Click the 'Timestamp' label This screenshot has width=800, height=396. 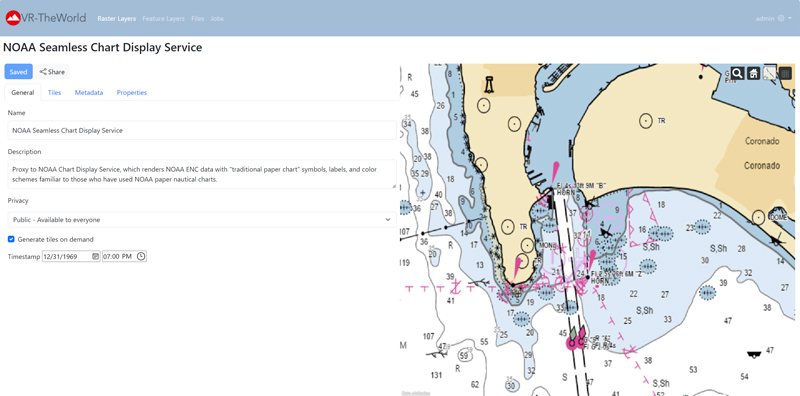tap(23, 256)
